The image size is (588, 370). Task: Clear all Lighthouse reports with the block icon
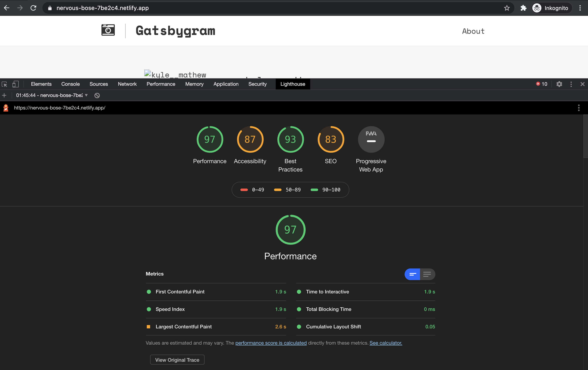(x=97, y=95)
